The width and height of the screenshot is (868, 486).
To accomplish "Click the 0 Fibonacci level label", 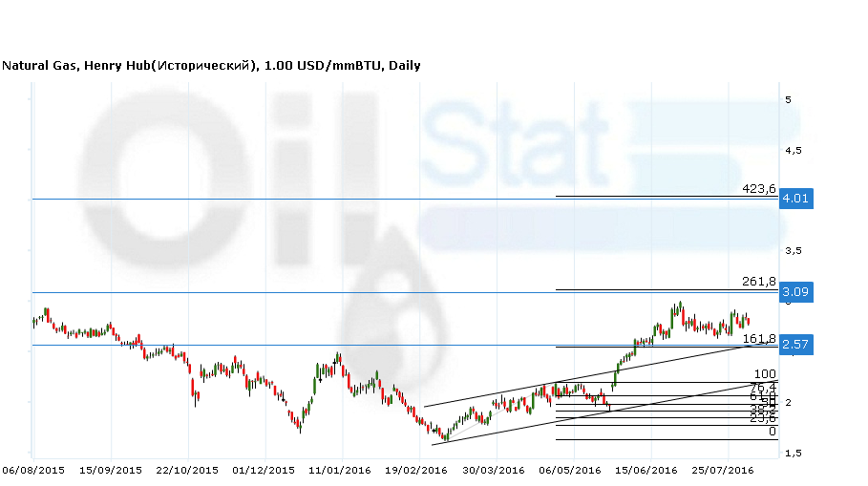I will point(772,432).
